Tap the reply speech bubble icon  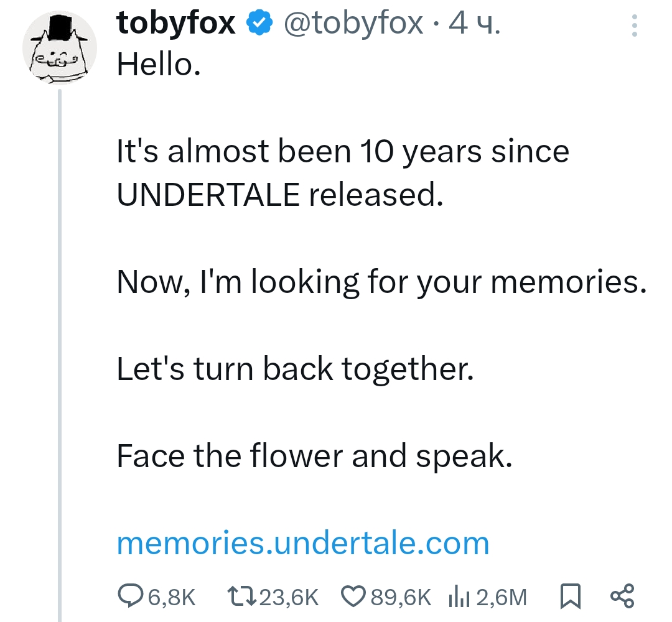click(129, 597)
